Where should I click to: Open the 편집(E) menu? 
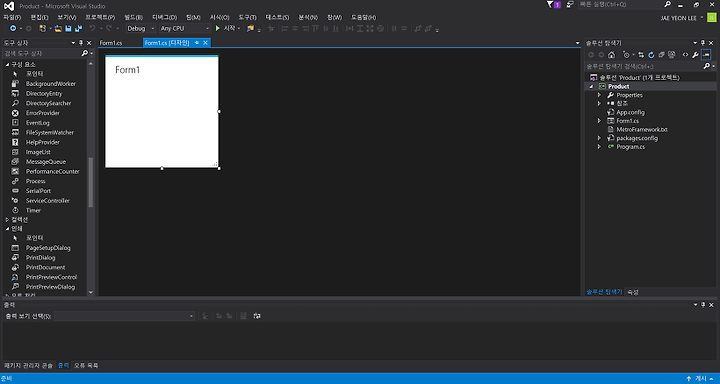[39, 17]
